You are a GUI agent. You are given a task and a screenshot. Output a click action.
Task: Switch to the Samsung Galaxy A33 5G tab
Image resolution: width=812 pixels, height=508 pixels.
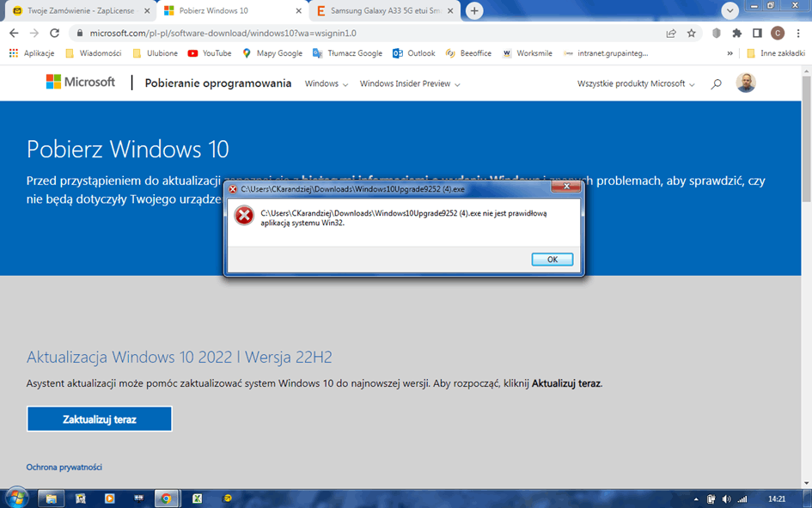tap(384, 11)
